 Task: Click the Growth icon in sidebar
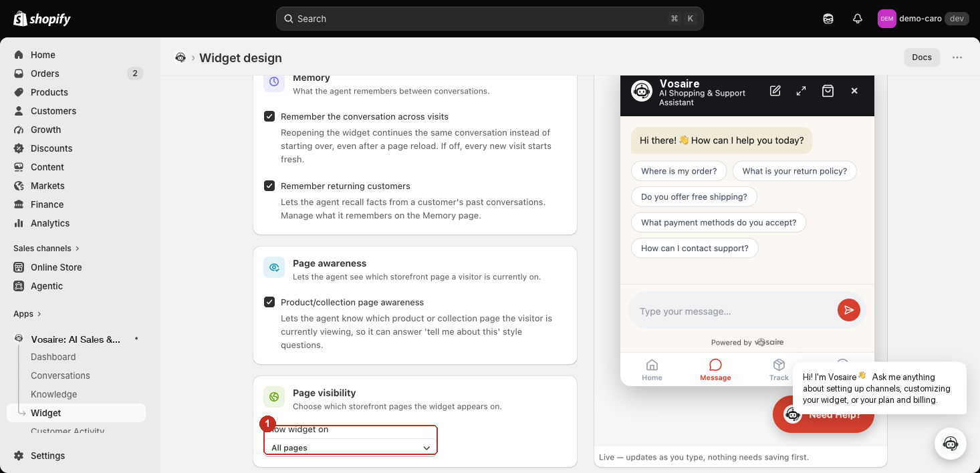pyautogui.click(x=19, y=130)
